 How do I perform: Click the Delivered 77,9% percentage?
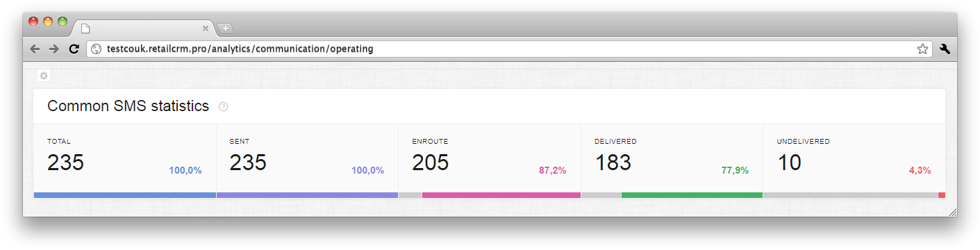[735, 170]
